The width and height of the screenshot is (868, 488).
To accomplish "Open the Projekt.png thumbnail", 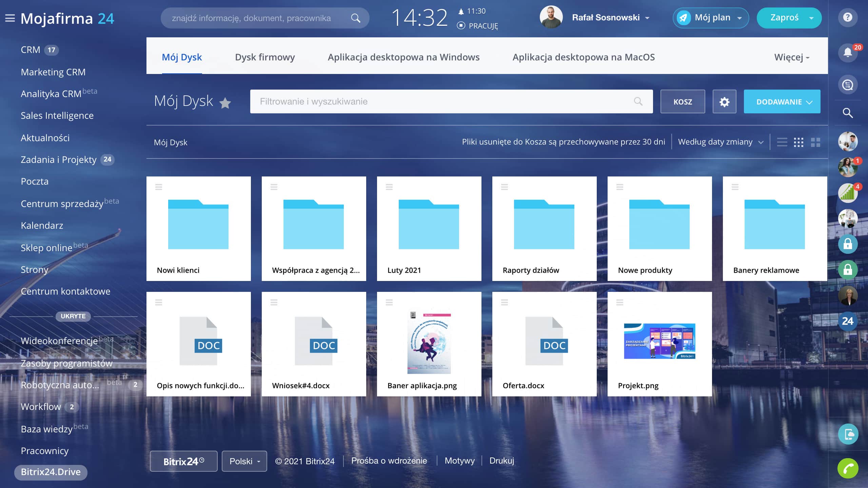I will [x=659, y=341].
